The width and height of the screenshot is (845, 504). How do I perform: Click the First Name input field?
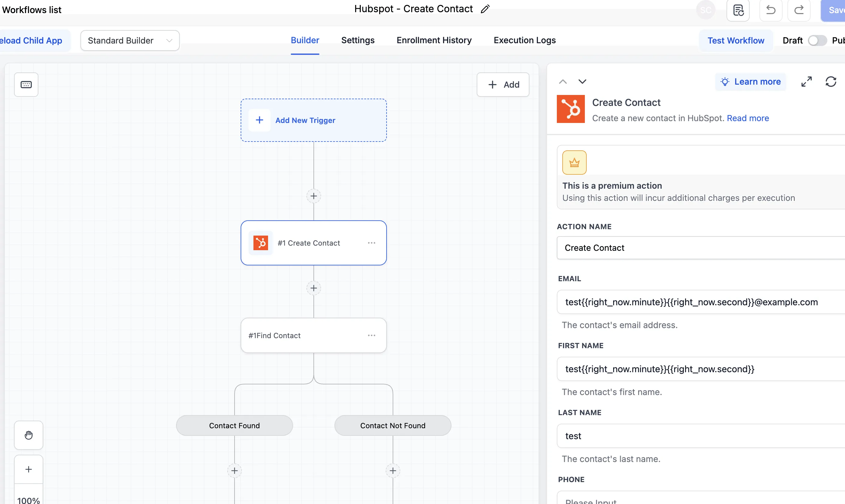[701, 369]
